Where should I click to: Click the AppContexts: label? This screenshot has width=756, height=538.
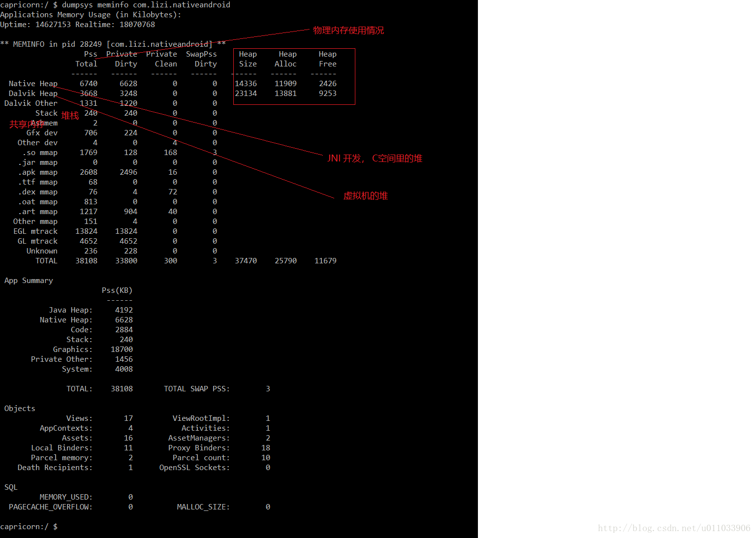pyautogui.click(x=66, y=428)
